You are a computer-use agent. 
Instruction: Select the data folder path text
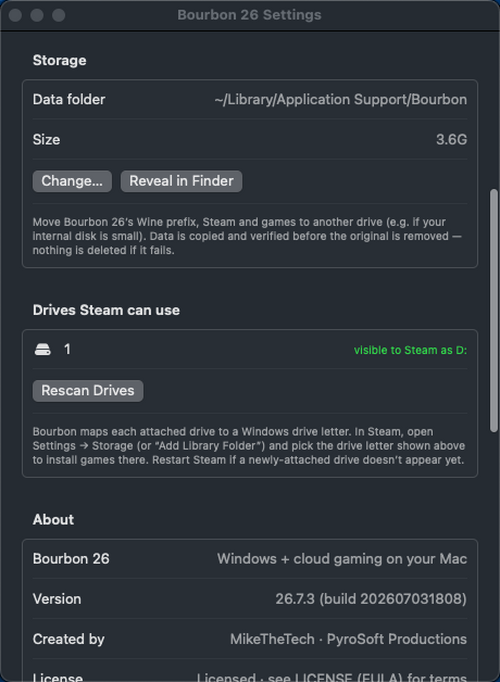click(x=340, y=100)
